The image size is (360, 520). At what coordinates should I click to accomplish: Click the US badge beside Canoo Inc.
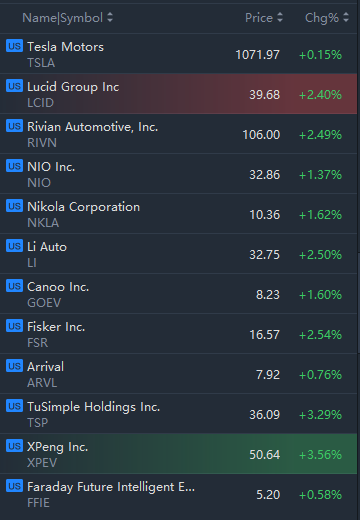pyautogui.click(x=14, y=286)
